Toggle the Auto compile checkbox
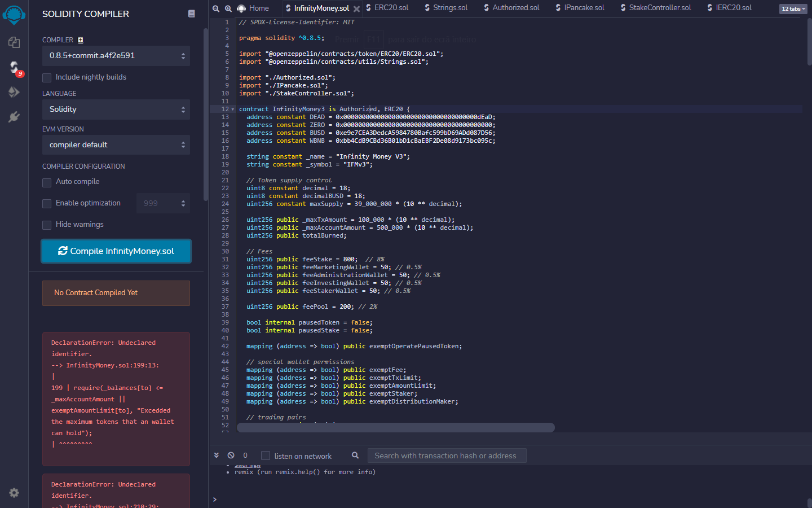Image resolution: width=812 pixels, height=508 pixels. click(x=47, y=182)
